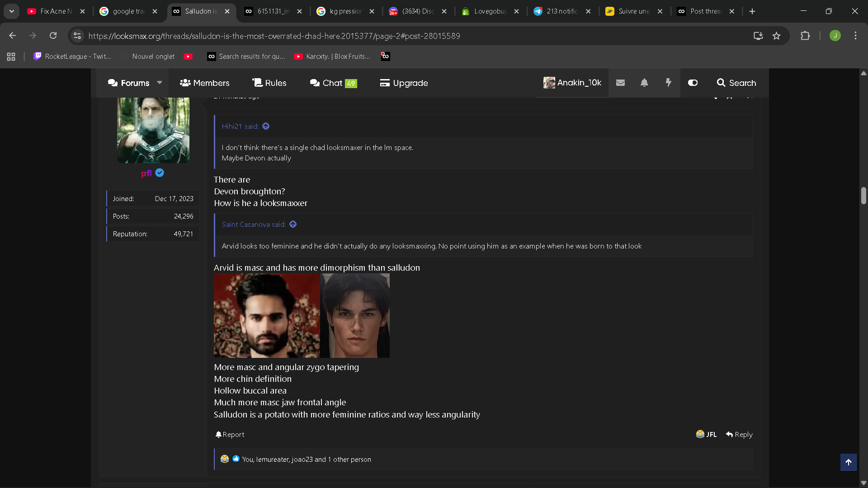
Task: Bookmark this page with star icon
Action: [x=776, y=36]
